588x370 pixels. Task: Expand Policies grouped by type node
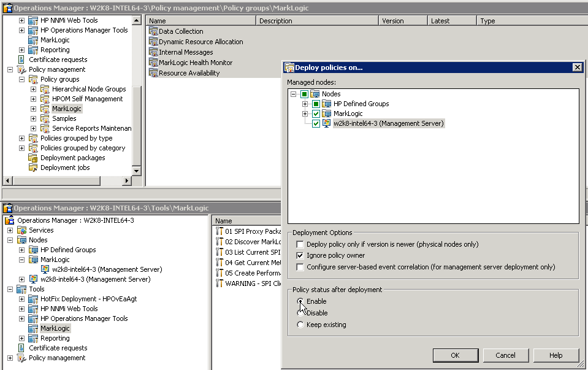(x=22, y=138)
